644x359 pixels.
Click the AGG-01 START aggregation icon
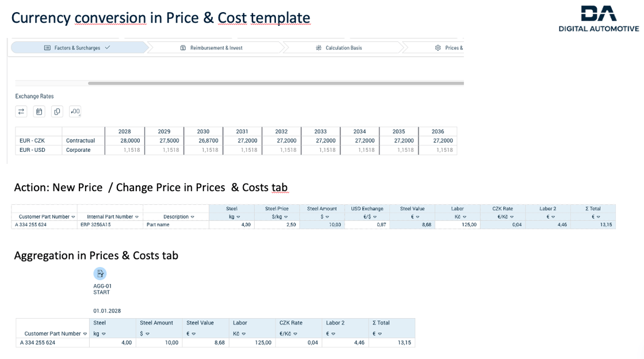(100, 273)
